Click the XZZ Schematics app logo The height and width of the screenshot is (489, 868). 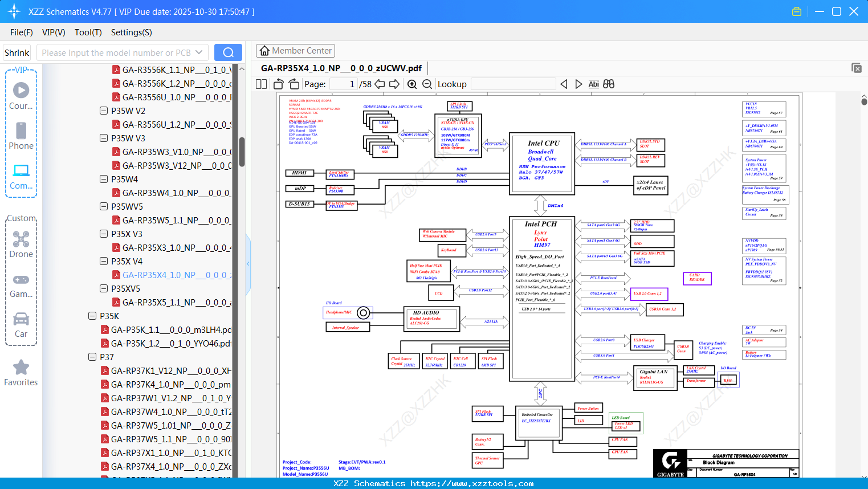(14, 11)
